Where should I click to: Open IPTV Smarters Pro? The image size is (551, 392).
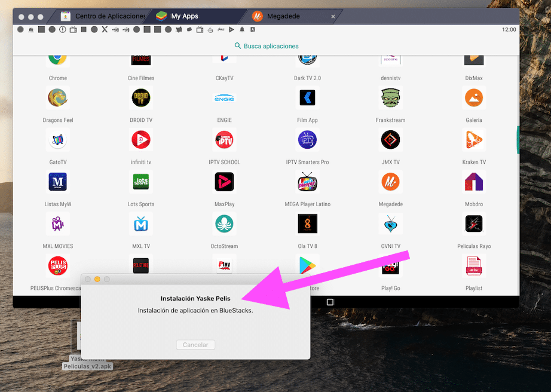coord(307,139)
